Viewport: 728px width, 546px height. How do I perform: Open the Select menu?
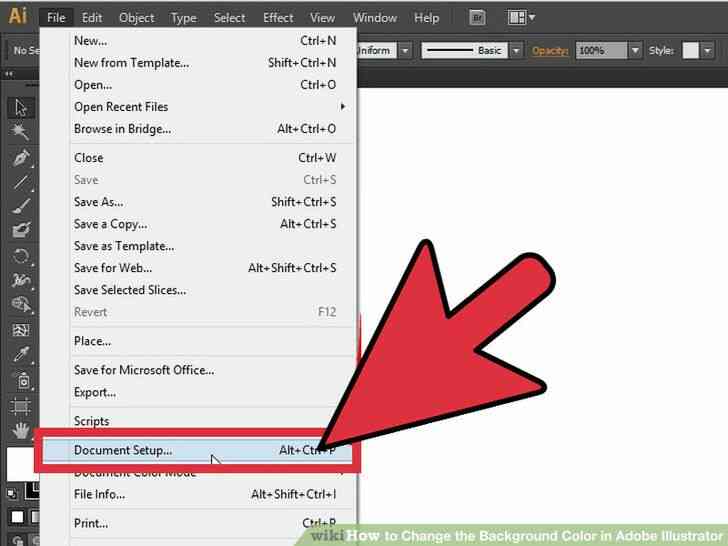229,18
